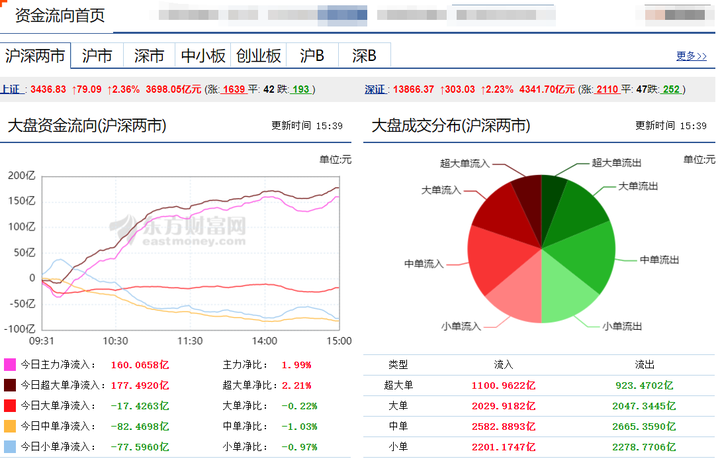Click the 超大单净比 2.21% value

(296, 386)
